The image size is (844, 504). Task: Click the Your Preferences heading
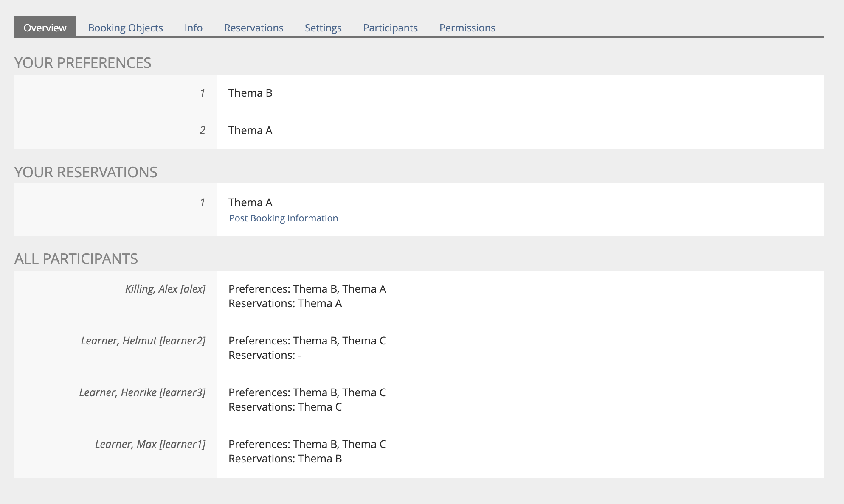click(x=83, y=63)
